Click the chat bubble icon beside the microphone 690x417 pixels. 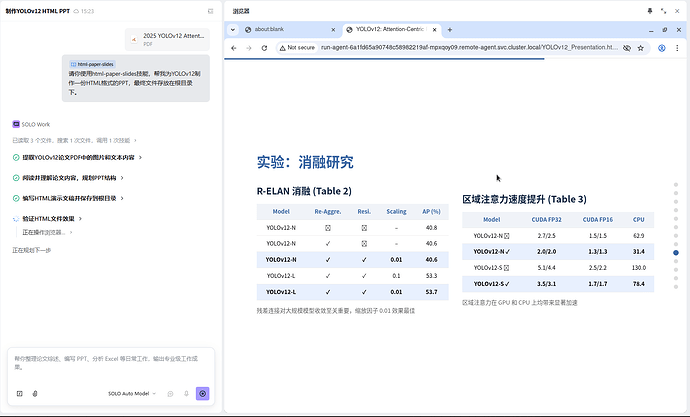click(x=170, y=394)
